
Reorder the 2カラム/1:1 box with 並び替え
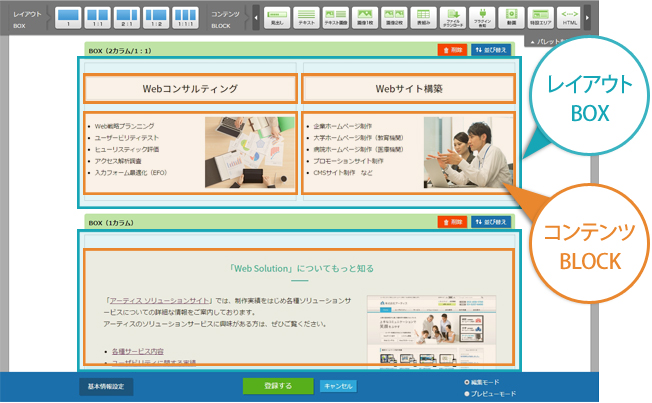point(491,50)
